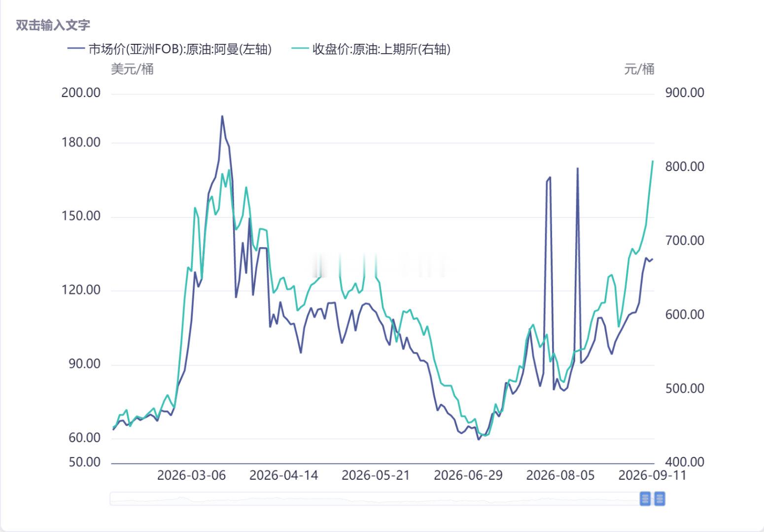Click the right axis value 800.00
Image resolution: width=764 pixels, height=532 pixels.
[x=685, y=166]
